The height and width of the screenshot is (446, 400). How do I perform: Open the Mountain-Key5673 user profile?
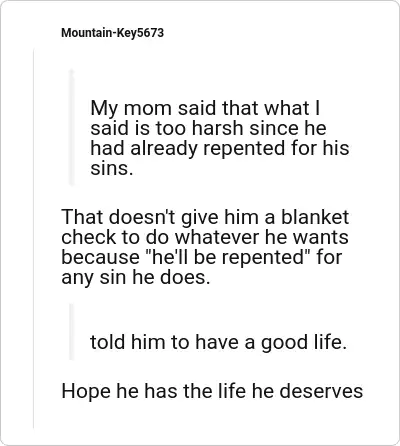(x=112, y=33)
